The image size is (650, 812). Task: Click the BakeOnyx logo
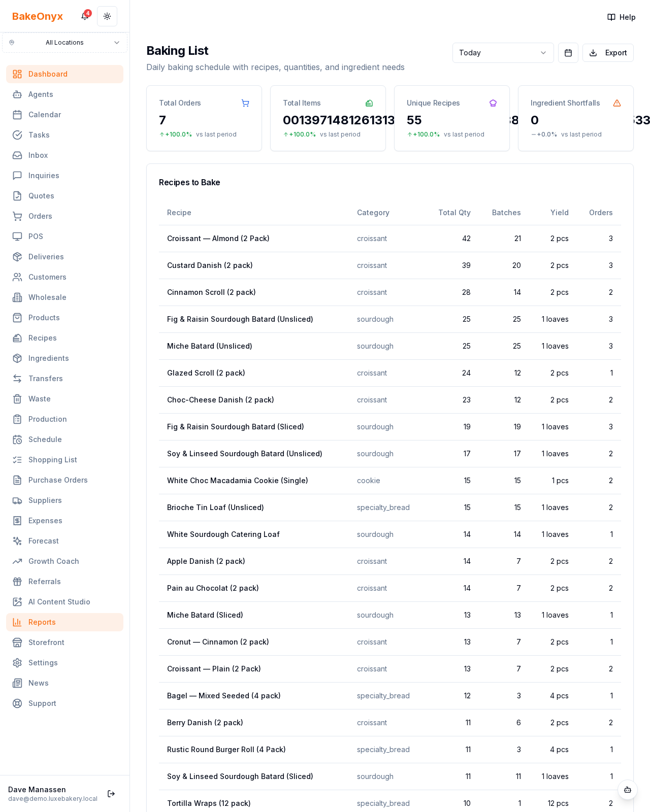(x=38, y=16)
